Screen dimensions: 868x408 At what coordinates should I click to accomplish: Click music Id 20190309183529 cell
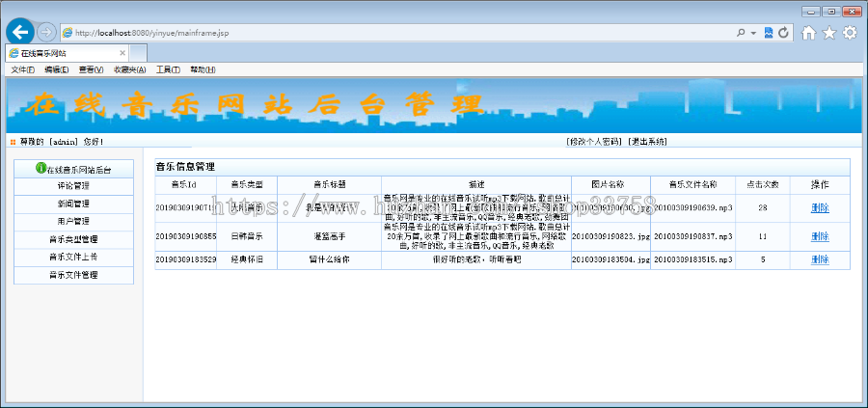coord(186,259)
